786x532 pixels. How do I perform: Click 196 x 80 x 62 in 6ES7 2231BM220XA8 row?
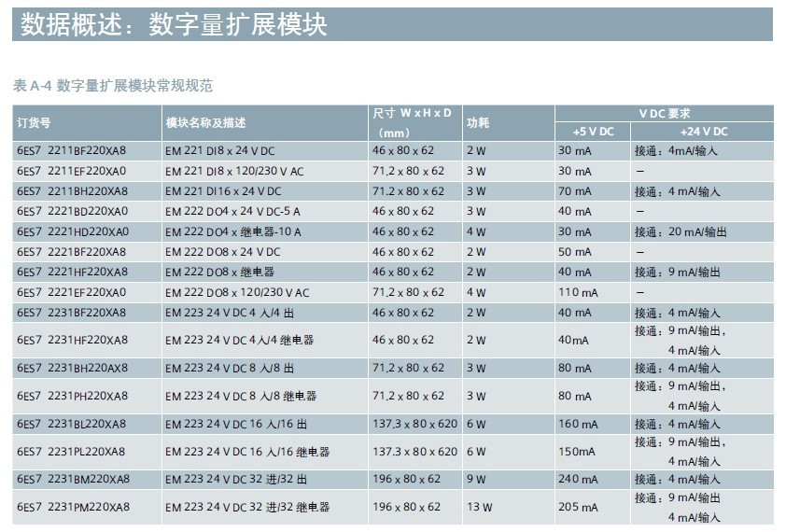[x=406, y=480]
